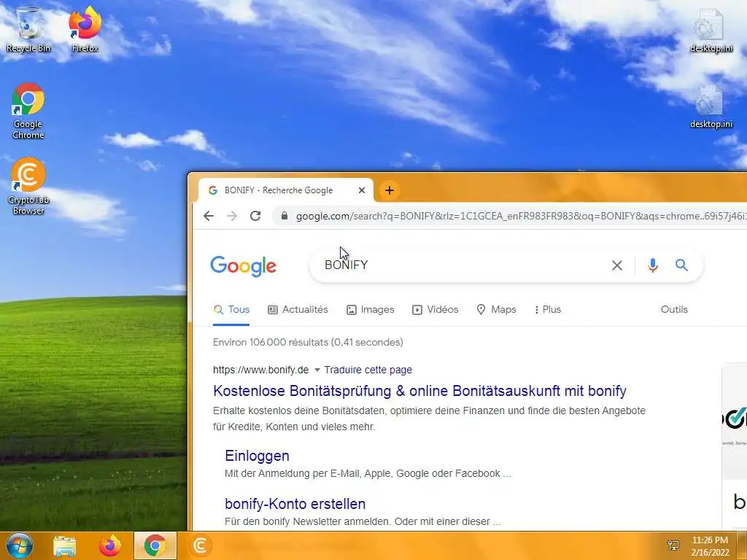Screen dimensions: 747x560
Task: Select the CryptoTab Browser desktop shortcut
Action: point(28,186)
